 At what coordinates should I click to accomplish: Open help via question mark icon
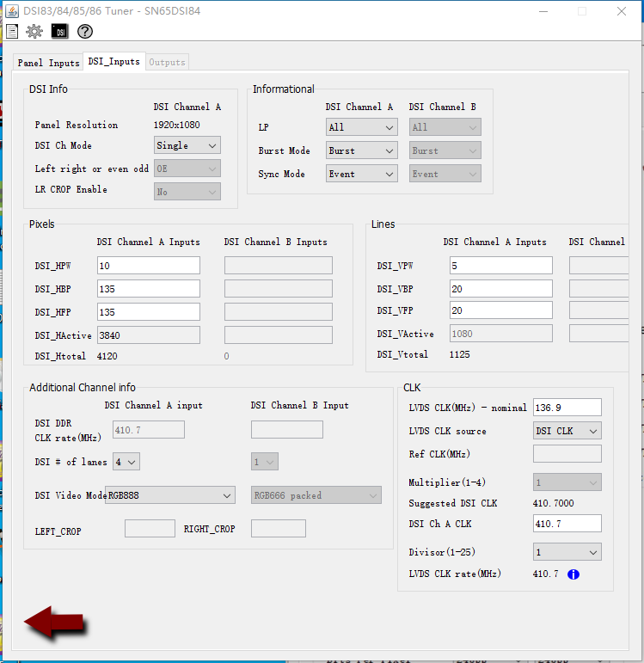tap(85, 31)
